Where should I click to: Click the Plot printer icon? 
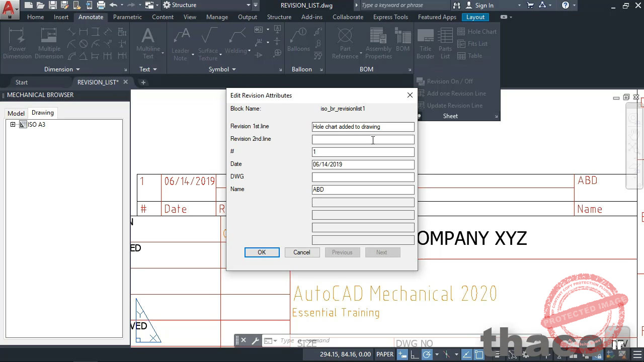[x=101, y=5]
